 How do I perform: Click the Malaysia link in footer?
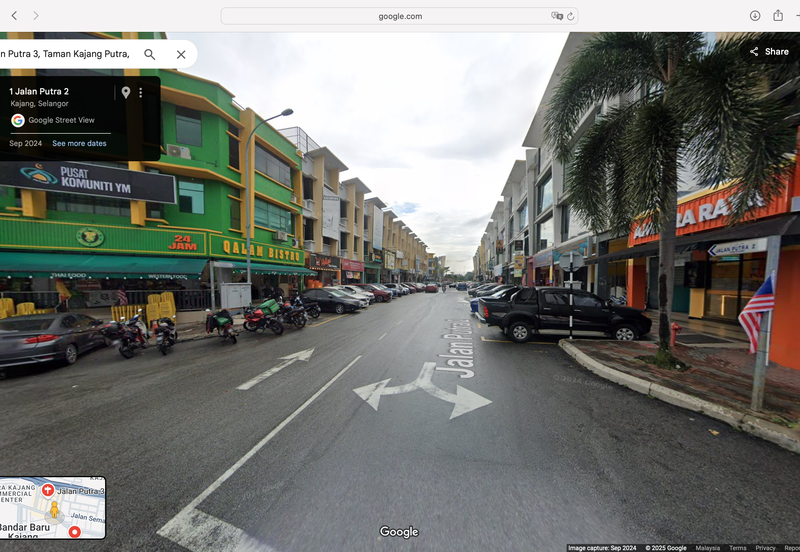[708, 548]
